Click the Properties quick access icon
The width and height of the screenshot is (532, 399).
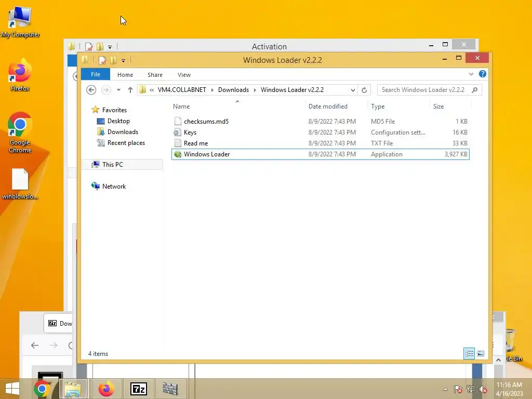(102, 60)
